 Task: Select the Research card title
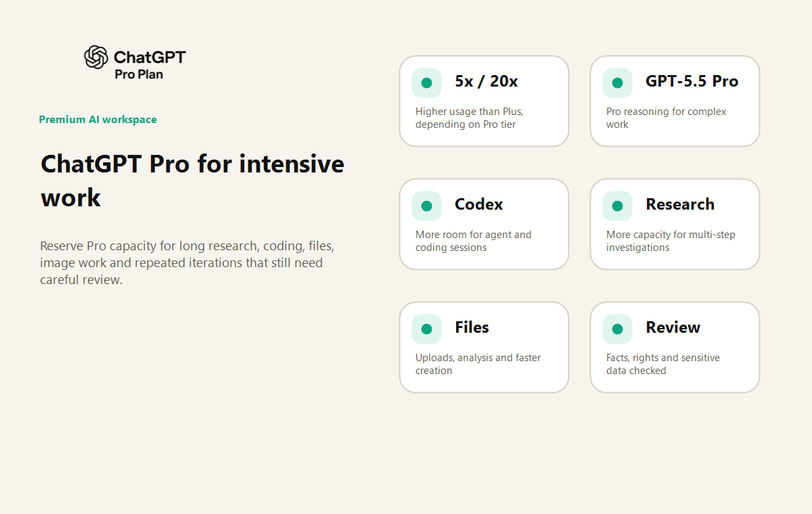(x=680, y=204)
